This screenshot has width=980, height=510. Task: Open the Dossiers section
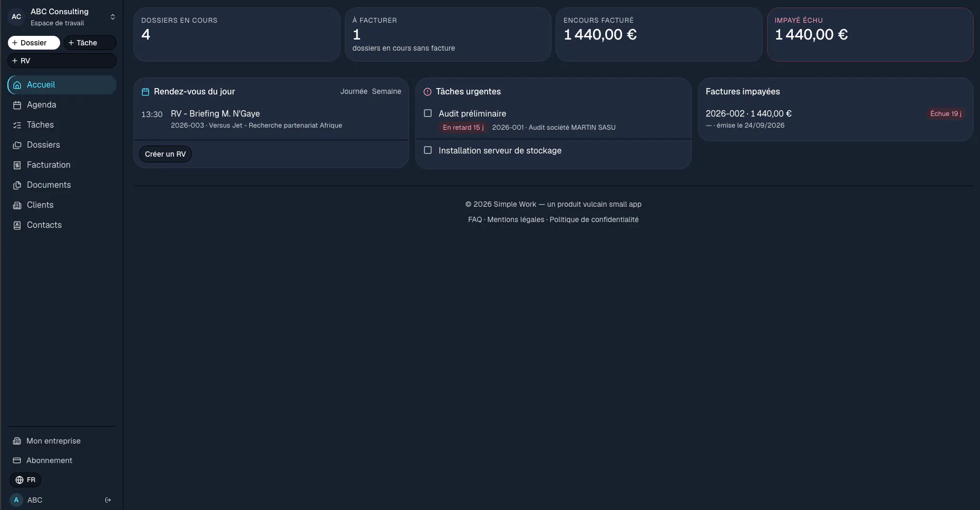[62, 145]
